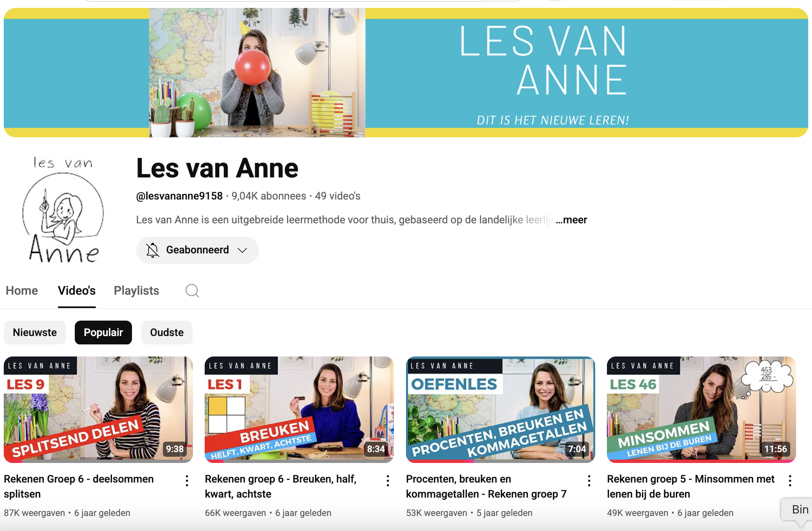Screen dimensions: 812x531
Task: Open options menu for deelsommen splitsen video
Action: (x=187, y=481)
